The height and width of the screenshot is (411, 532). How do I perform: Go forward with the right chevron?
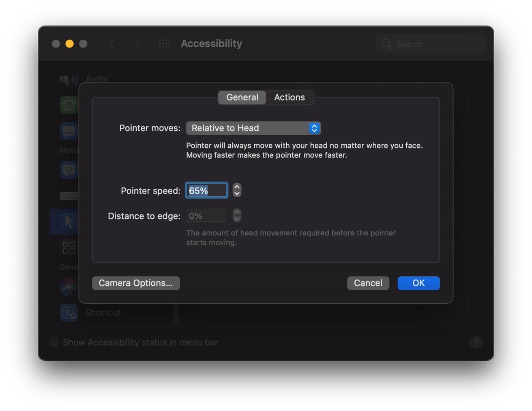tap(137, 43)
